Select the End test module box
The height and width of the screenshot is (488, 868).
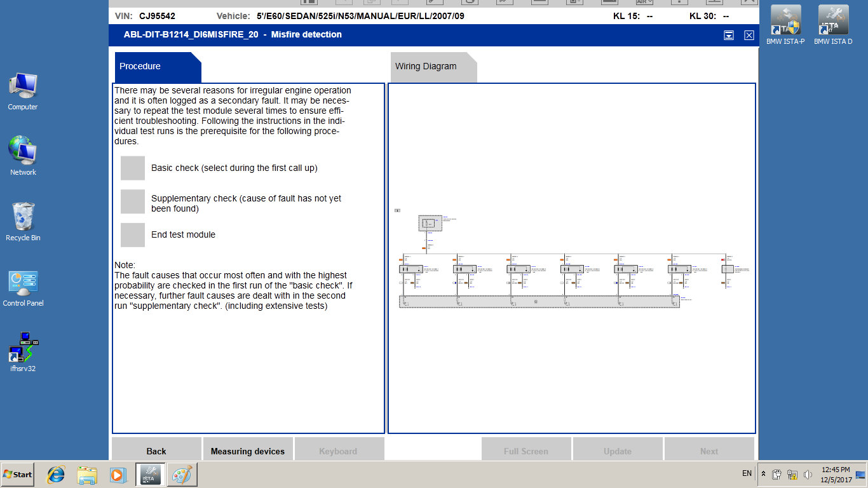click(133, 235)
